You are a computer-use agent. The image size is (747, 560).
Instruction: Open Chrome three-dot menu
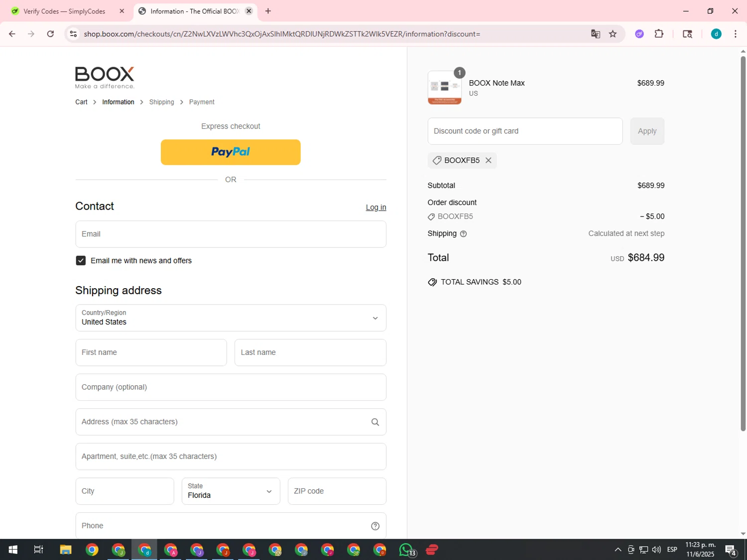point(736,34)
